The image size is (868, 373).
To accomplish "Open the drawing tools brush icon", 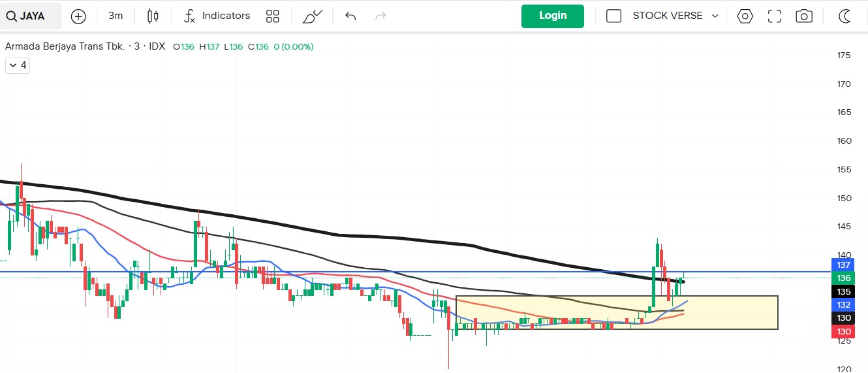I will (313, 16).
